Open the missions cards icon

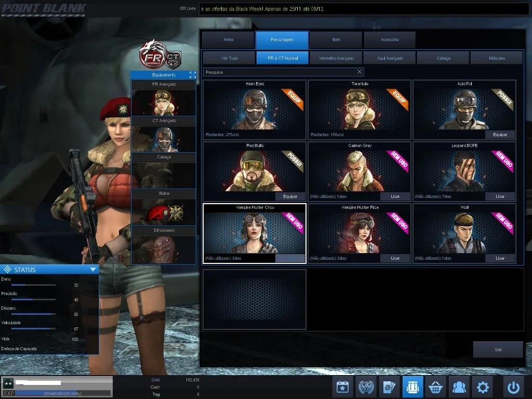[389, 387]
